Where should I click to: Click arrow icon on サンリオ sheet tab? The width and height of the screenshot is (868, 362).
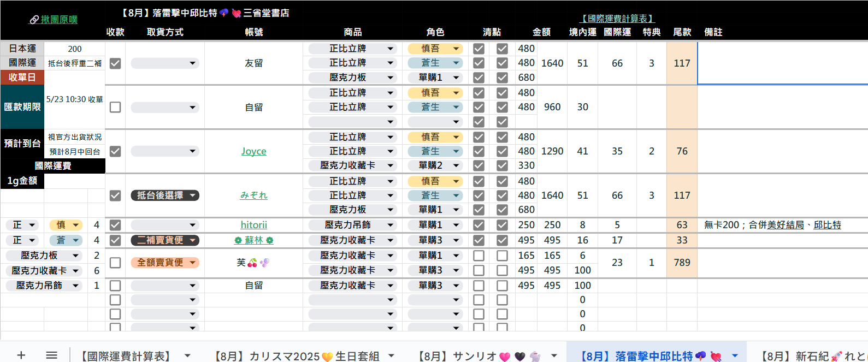coord(554,356)
